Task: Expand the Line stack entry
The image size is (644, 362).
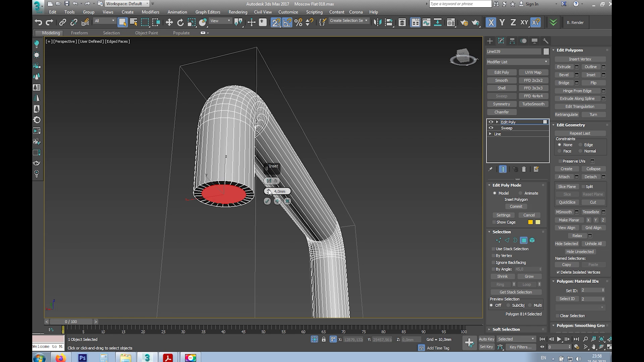Action: [x=490, y=134]
